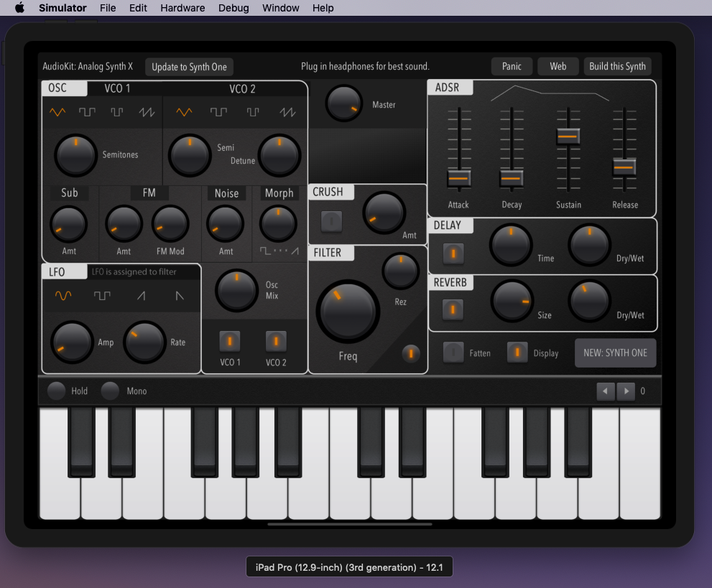Shift keyboard octave down with left arrow

pos(605,391)
